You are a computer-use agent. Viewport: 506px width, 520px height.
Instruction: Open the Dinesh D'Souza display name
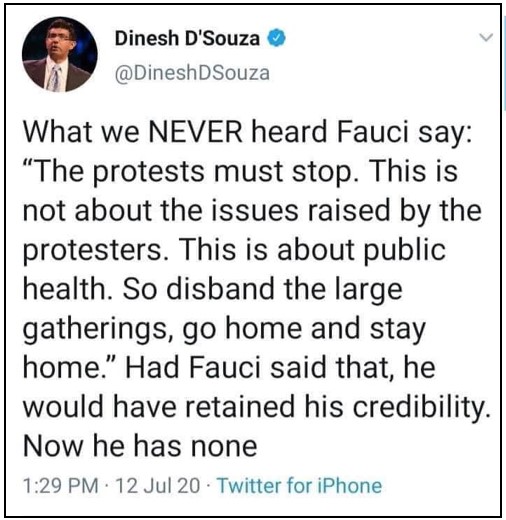click(187, 39)
